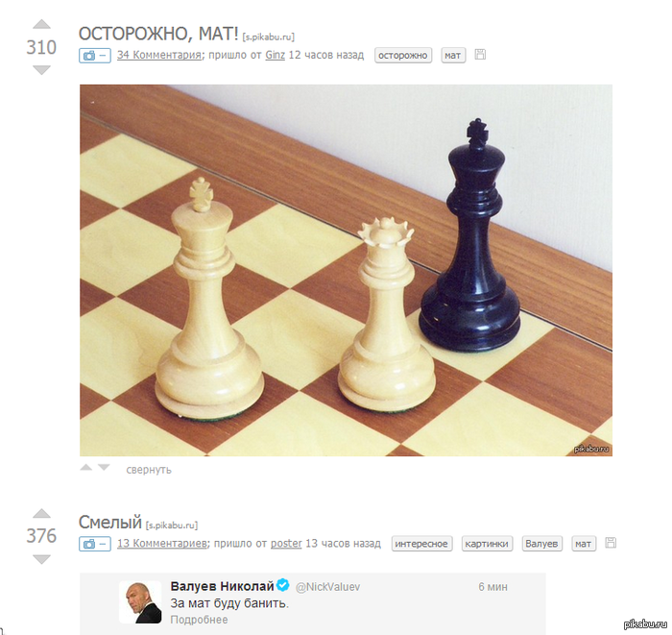Toggle the camera image button of "Смелый" post

coord(95,544)
